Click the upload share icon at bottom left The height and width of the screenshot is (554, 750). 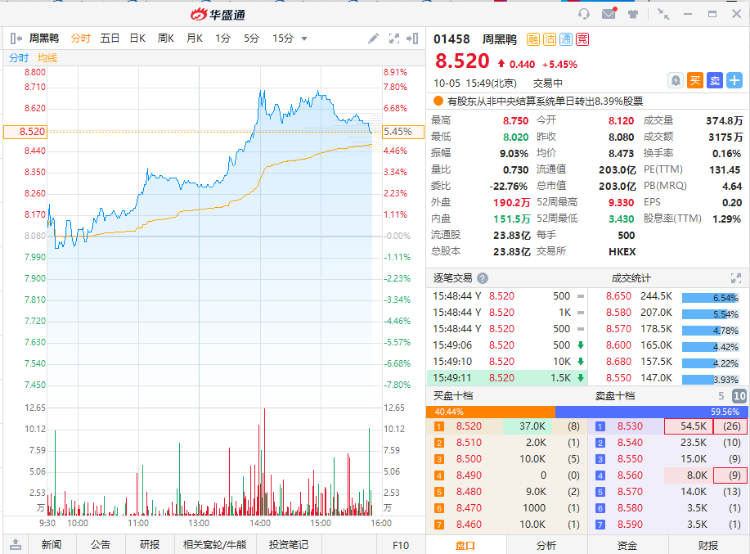[x=15, y=544]
